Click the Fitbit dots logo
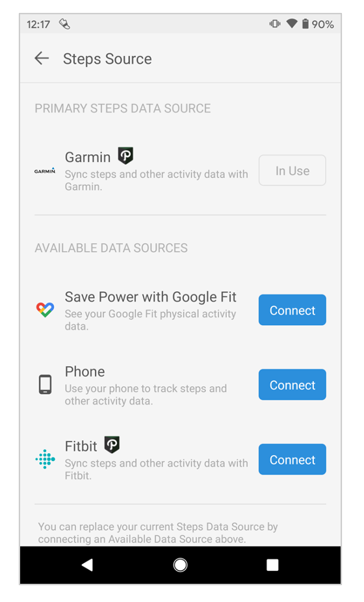Screen dimensions: 364x602 tap(45, 459)
